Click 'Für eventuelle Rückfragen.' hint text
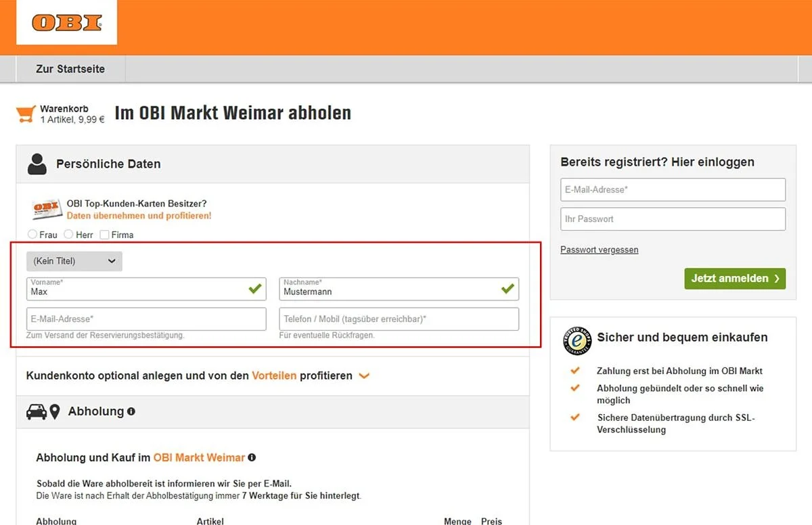 coord(327,336)
